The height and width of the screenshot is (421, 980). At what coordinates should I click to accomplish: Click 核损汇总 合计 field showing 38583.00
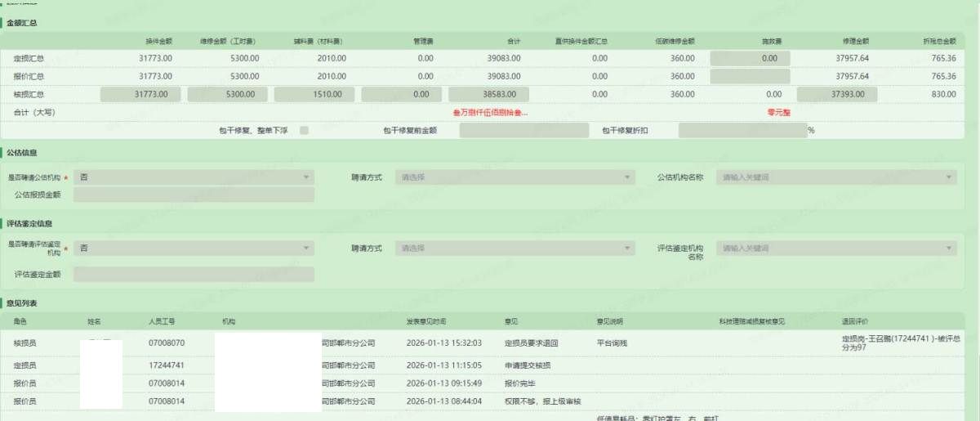(488, 94)
